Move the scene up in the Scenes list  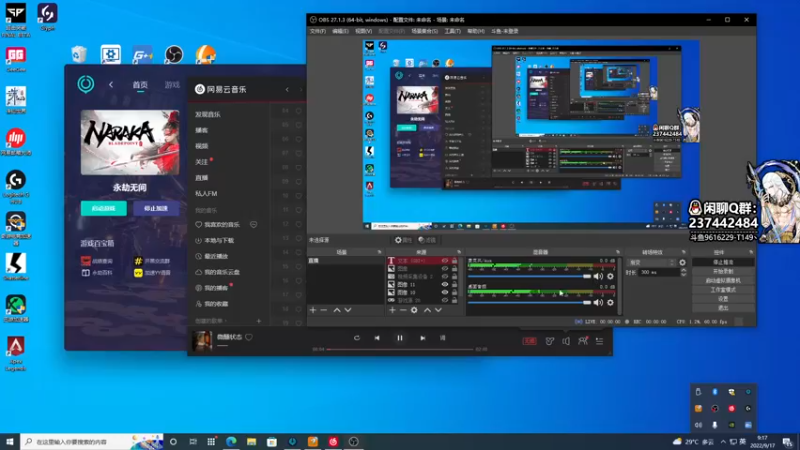tap(337, 310)
